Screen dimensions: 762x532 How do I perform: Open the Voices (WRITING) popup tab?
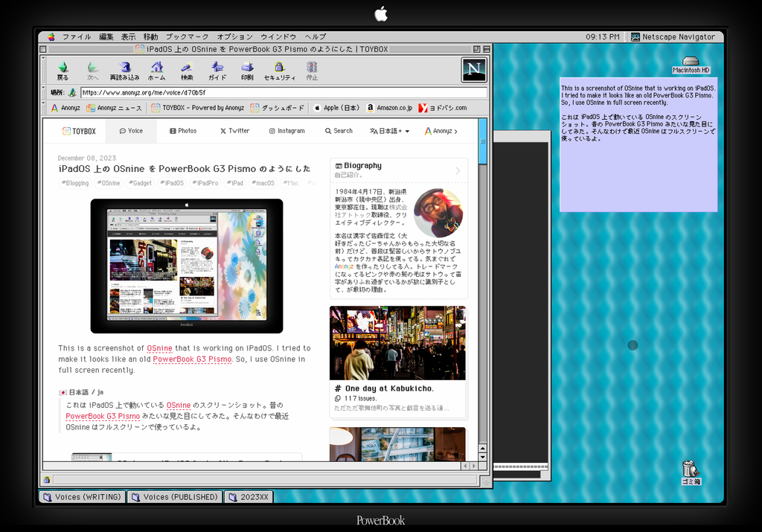click(x=82, y=497)
